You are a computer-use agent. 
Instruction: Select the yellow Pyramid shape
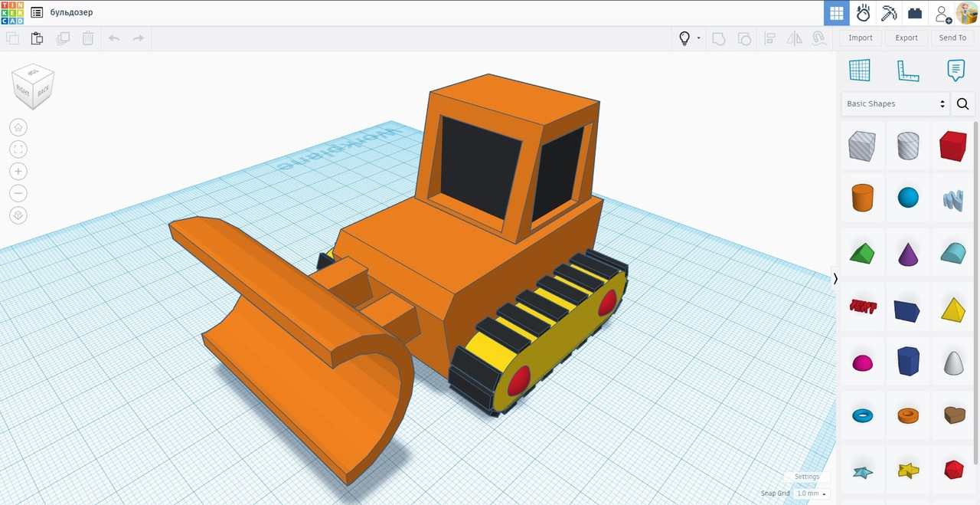pos(953,310)
